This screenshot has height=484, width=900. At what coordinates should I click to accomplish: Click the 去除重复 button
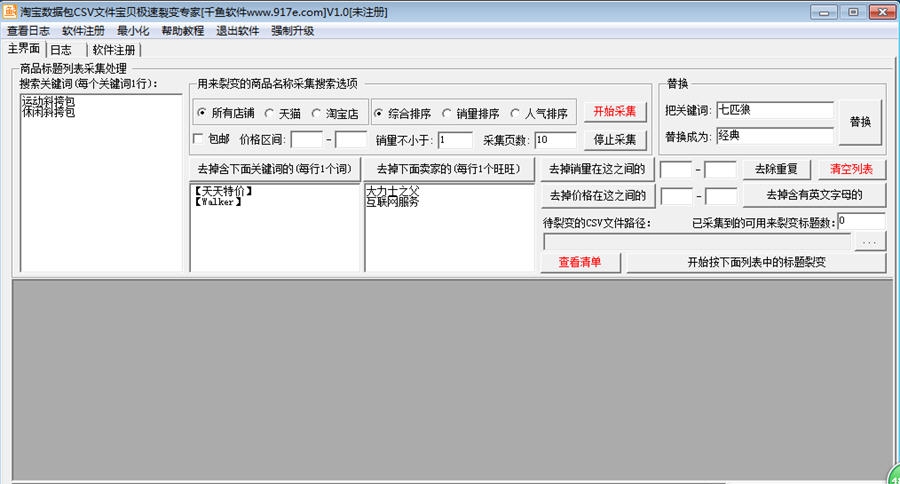pyautogui.click(x=776, y=169)
